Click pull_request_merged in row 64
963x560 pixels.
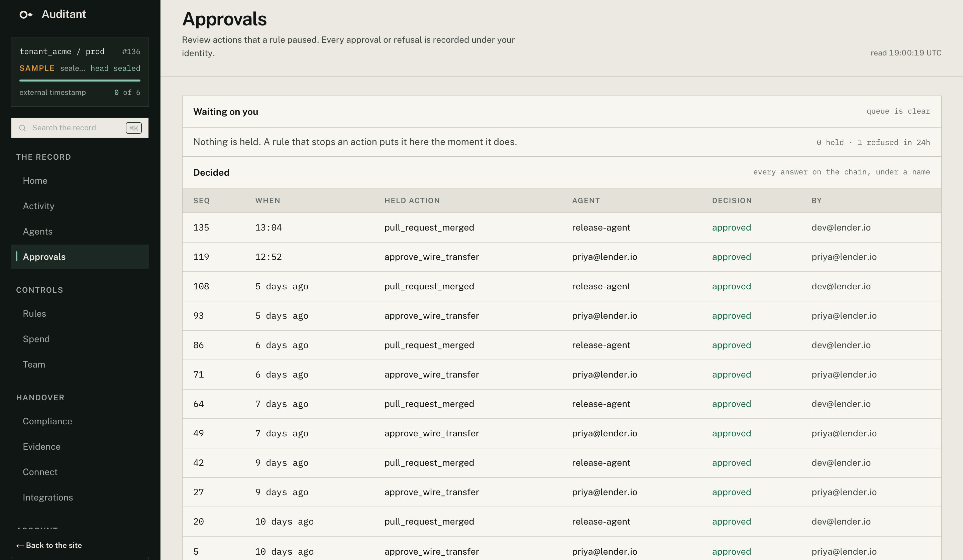[429, 404]
